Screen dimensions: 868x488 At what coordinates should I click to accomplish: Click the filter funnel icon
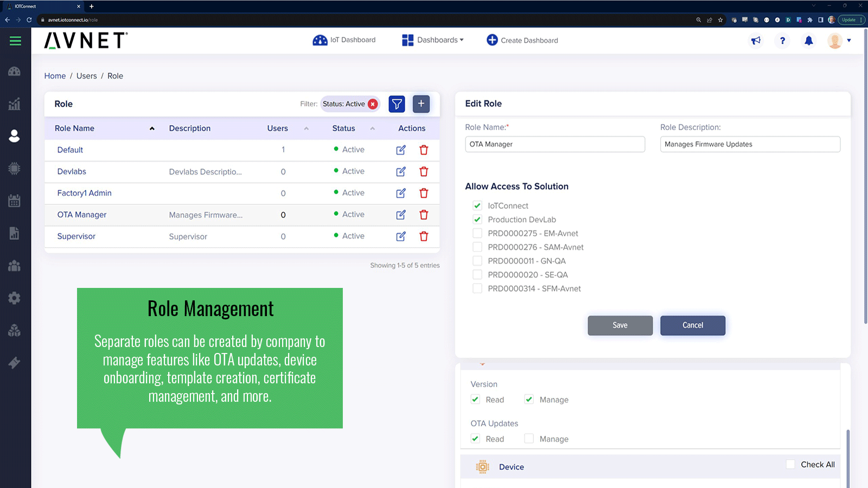pos(397,104)
